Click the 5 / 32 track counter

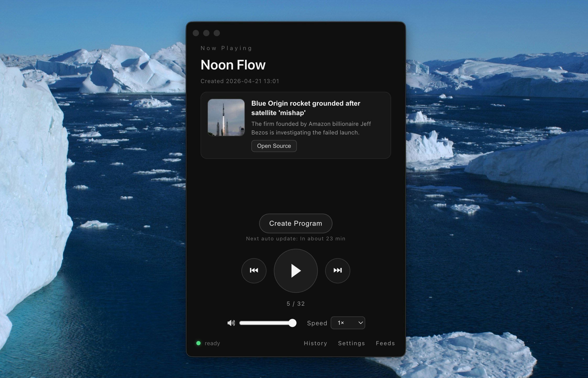point(296,303)
